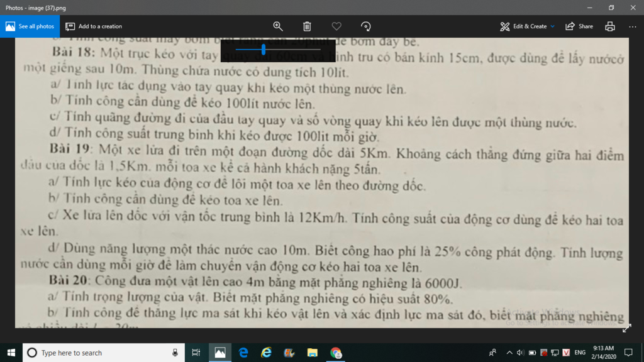The width and height of the screenshot is (644, 362).
Task: Open Task View
Action: tap(196, 353)
